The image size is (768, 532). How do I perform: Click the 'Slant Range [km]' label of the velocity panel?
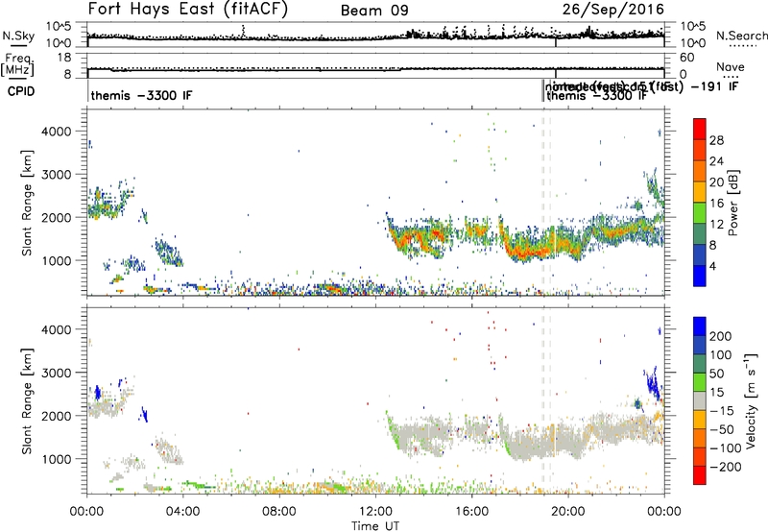[x=27, y=401]
